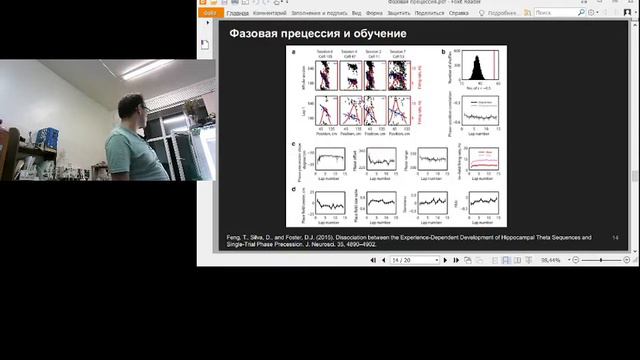The width and height of the screenshot is (640, 360).
Task: Select the Заполнение и подпись tab
Action: coord(319,13)
